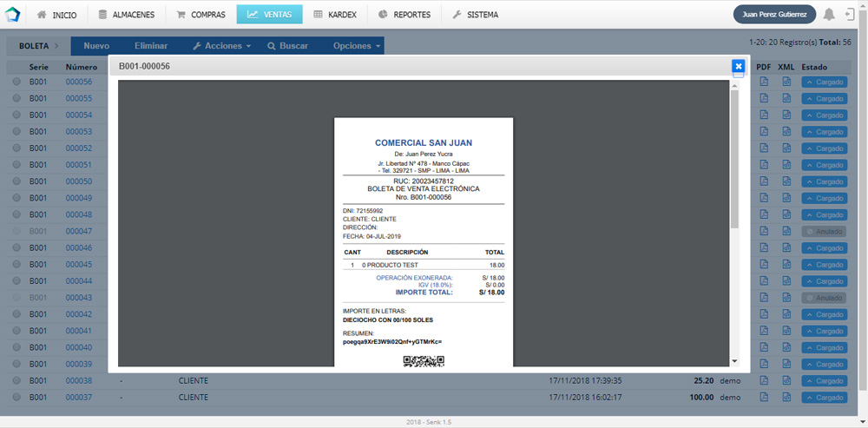Open XML file of the B001-000038 row
Image resolution: width=868 pixels, height=428 pixels.
tap(786, 381)
